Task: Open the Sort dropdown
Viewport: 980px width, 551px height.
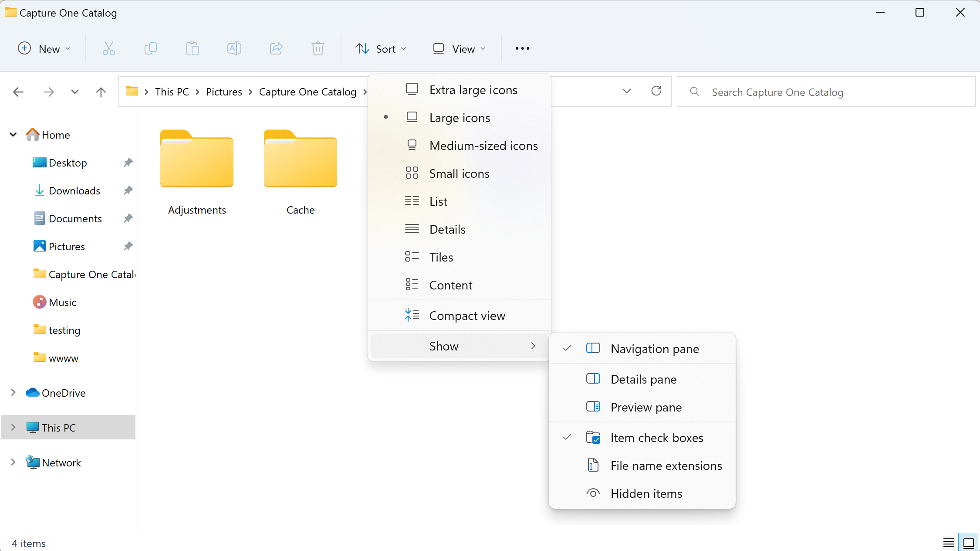Action: pyautogui.click(x=381, y=48)
